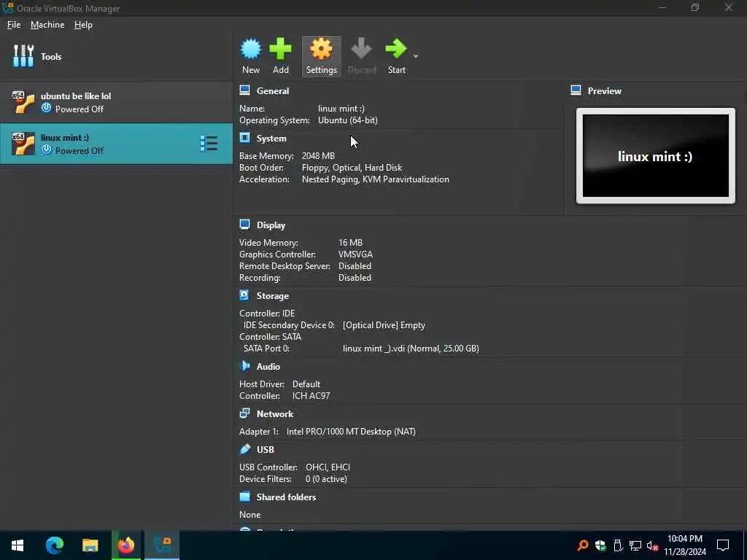This screenshot has height=560, width=747.
Task: Click the ICH AC97 audio controller value
Action: pos(311,396)
